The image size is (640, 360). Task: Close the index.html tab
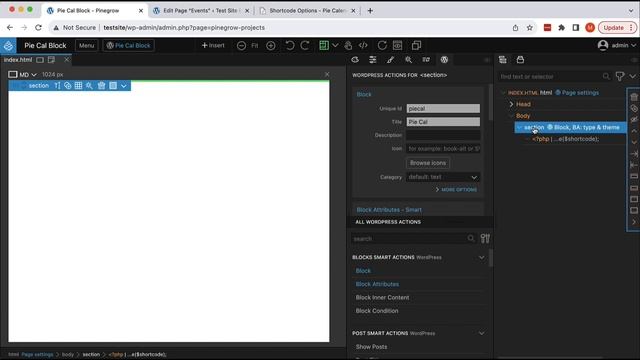point(67,60)
